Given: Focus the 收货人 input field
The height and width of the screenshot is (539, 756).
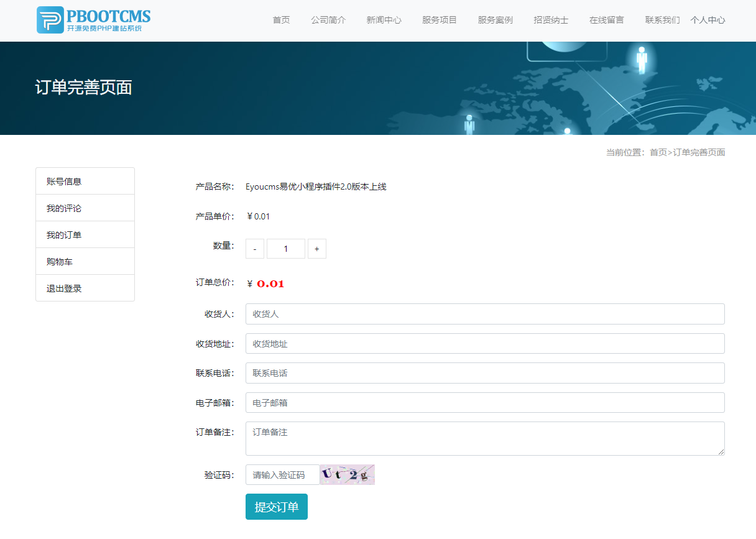Looking at the screenshot, I should [485, 314].
